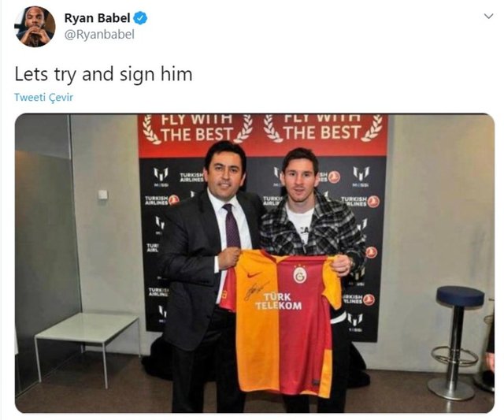
Task: Click the light switch on the wall
Action: pyautogui.click(x=103, y=195)
